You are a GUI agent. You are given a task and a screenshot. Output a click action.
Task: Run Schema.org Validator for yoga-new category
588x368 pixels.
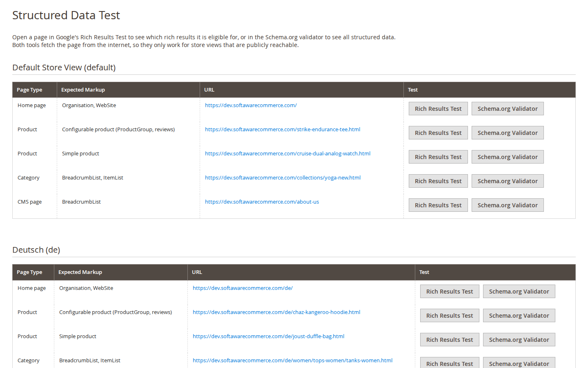(x=508, y=181)
